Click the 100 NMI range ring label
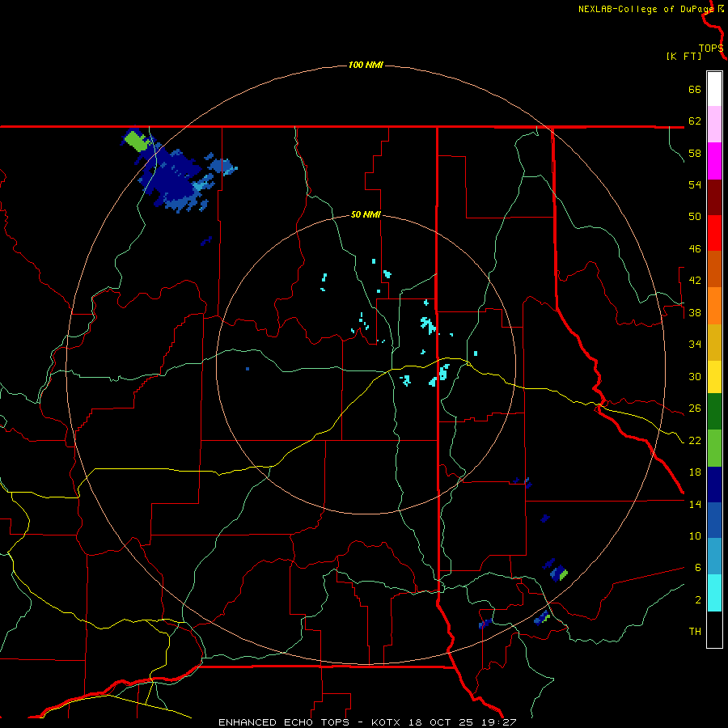 pos(366,65)
